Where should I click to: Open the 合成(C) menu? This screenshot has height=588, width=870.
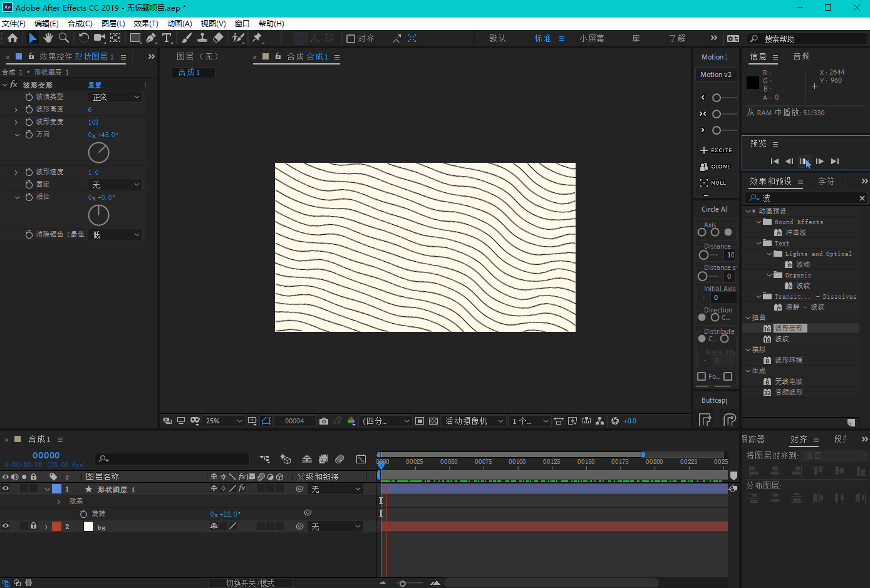pyautogui.click(x=80, y=23)
